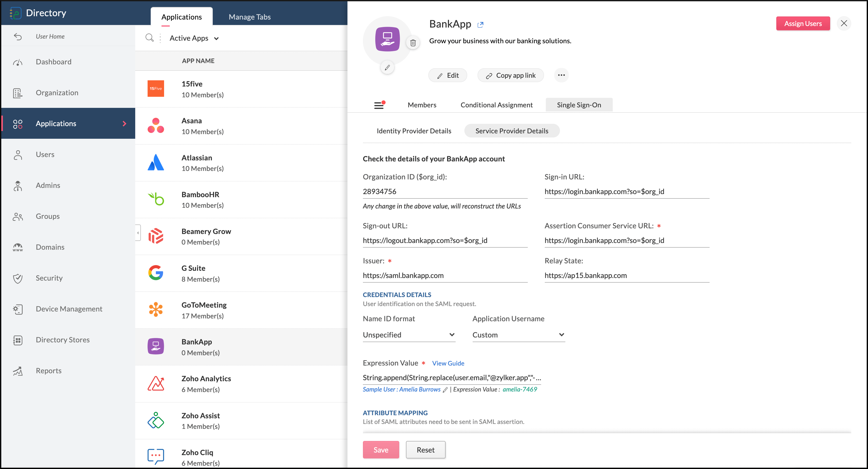Edit the sample user pencil icon

pyautogui.click(x=445, y=389)
